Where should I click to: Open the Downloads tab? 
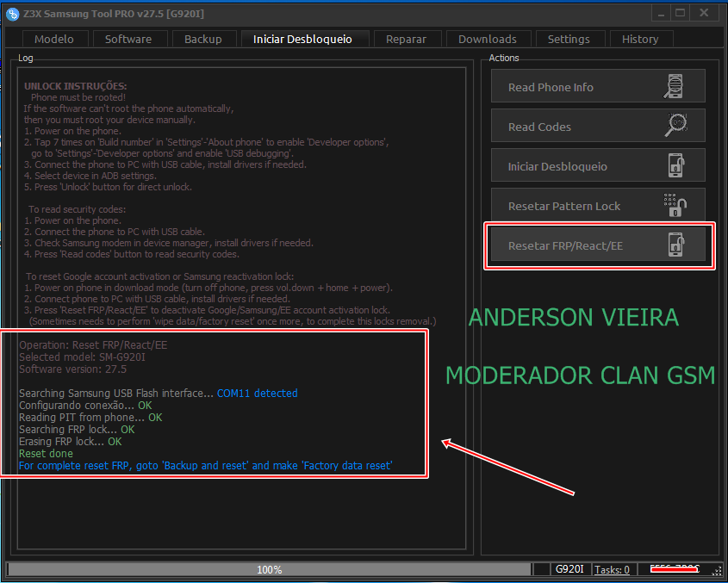pos(488,39)
